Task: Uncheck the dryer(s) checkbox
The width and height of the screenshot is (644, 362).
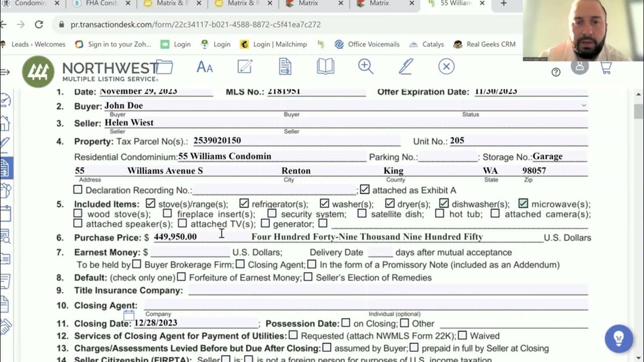Action: 390,203
